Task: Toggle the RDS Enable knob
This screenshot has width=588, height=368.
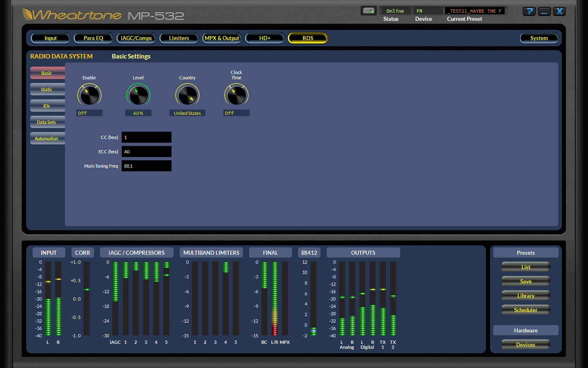Action: pos(89,95)
